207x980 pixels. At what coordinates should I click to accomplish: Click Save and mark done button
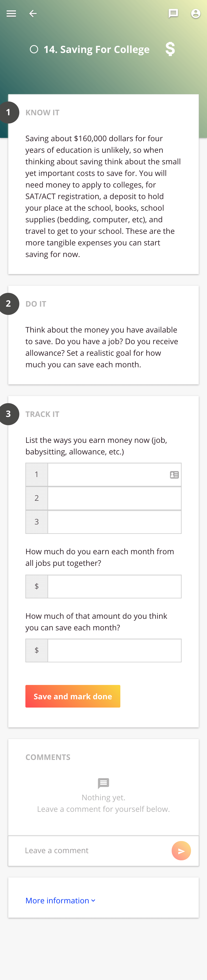[73, 696]
